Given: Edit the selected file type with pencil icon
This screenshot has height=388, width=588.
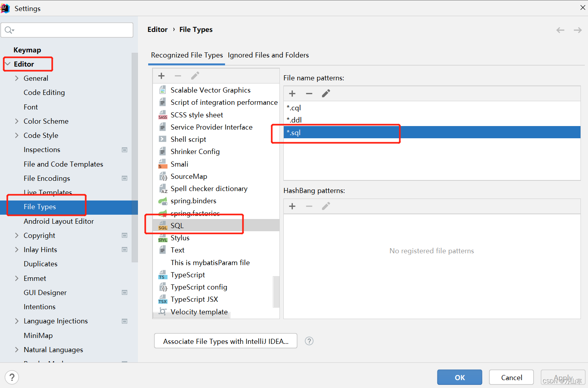Looking at the screenshot, I should (195, 75).
